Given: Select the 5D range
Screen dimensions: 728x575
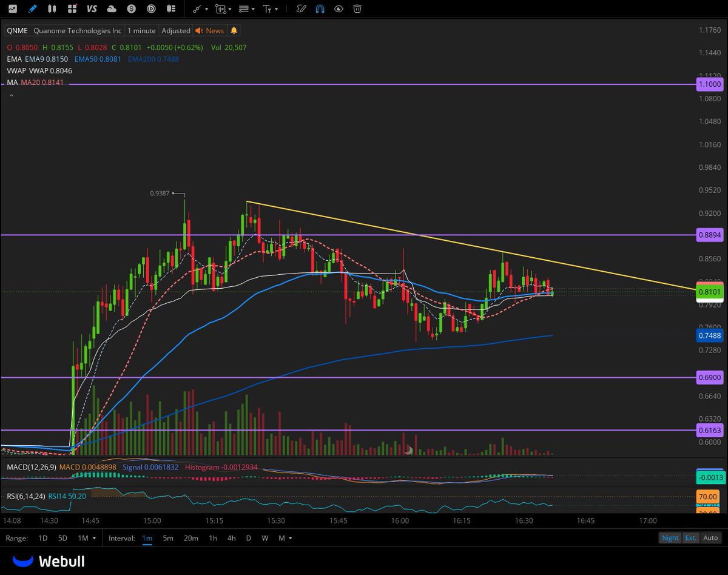Looking at the screenshot, I should pos(62,538).
